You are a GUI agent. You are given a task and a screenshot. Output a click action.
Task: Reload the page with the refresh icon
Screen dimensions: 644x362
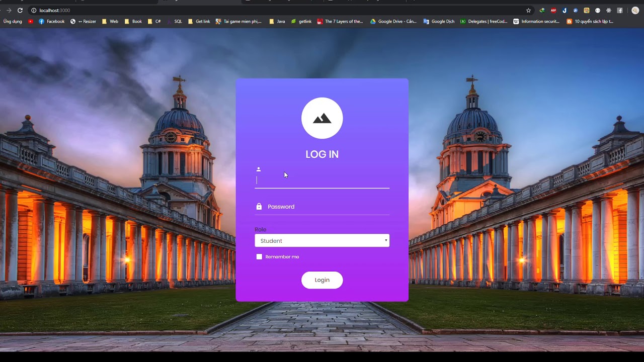pos(20,10)
